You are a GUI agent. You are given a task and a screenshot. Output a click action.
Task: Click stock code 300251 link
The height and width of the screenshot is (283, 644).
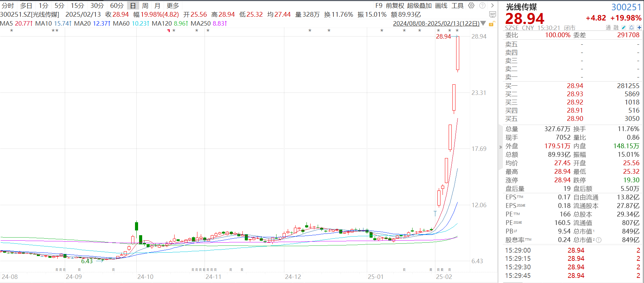626,7
